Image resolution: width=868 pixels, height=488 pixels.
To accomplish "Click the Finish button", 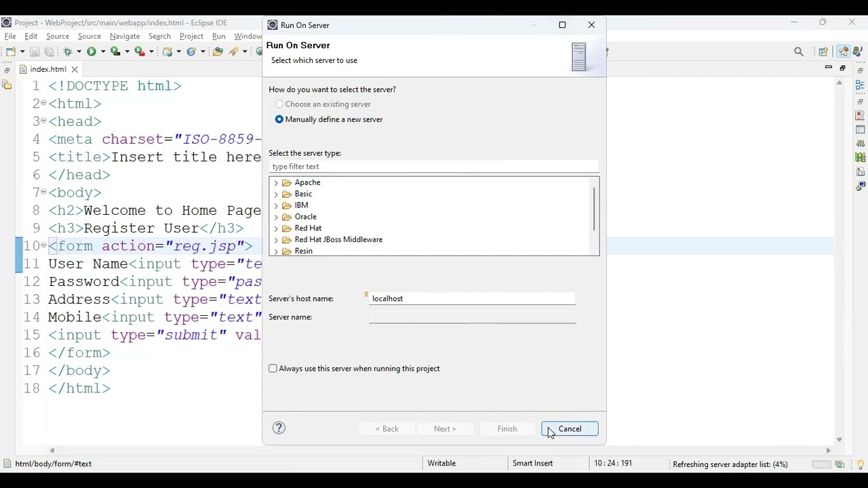I will 507,428.
